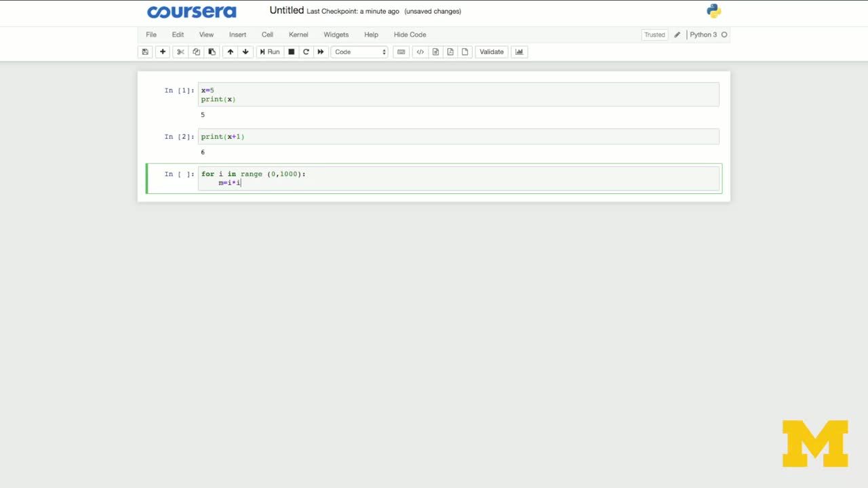Insert a new cell below with the plus icon
868x488 pixels.
coord(163,52)
